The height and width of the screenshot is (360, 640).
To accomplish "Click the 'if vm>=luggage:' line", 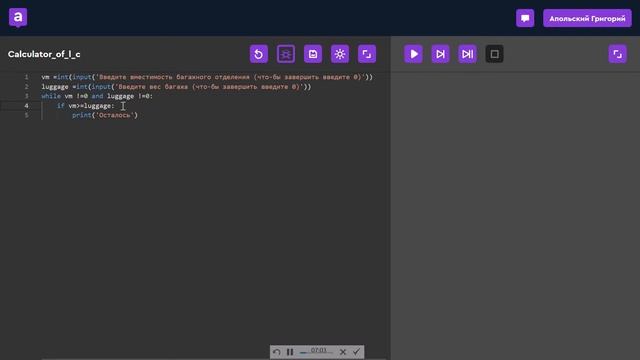I will [x=86, y=106].
